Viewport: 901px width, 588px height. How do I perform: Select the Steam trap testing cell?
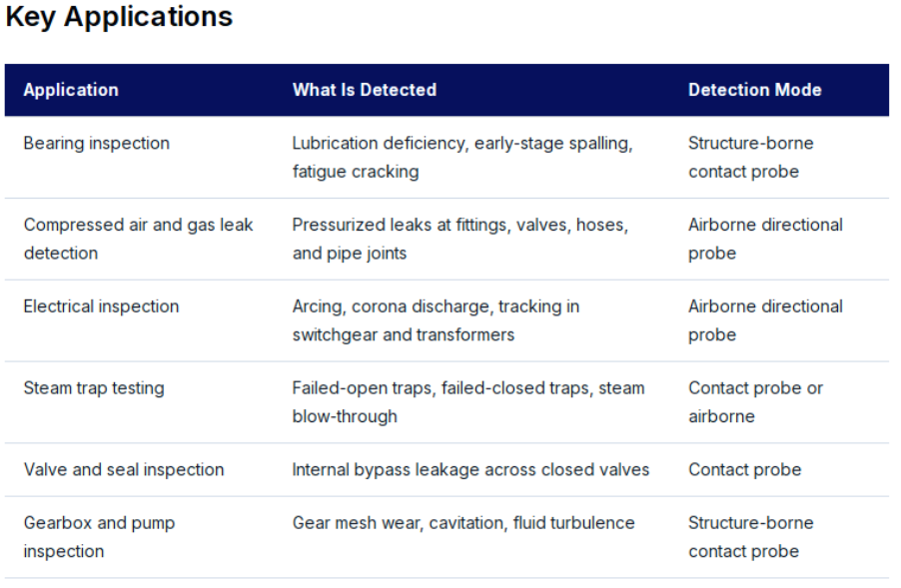(94, 388)
